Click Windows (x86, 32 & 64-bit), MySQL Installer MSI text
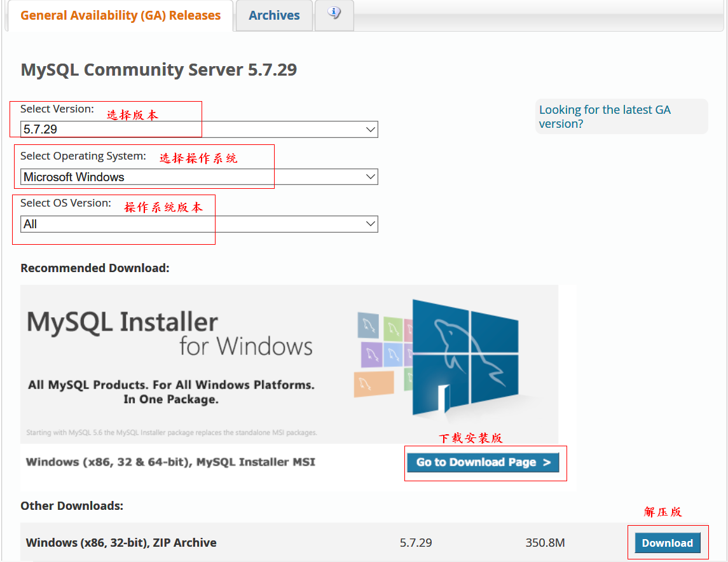 [x=170, y=462]
